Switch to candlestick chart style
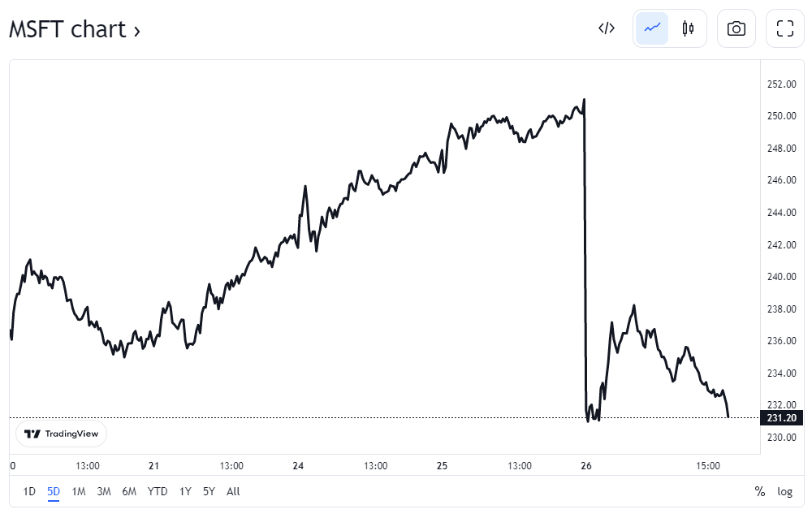 point(688,28)
